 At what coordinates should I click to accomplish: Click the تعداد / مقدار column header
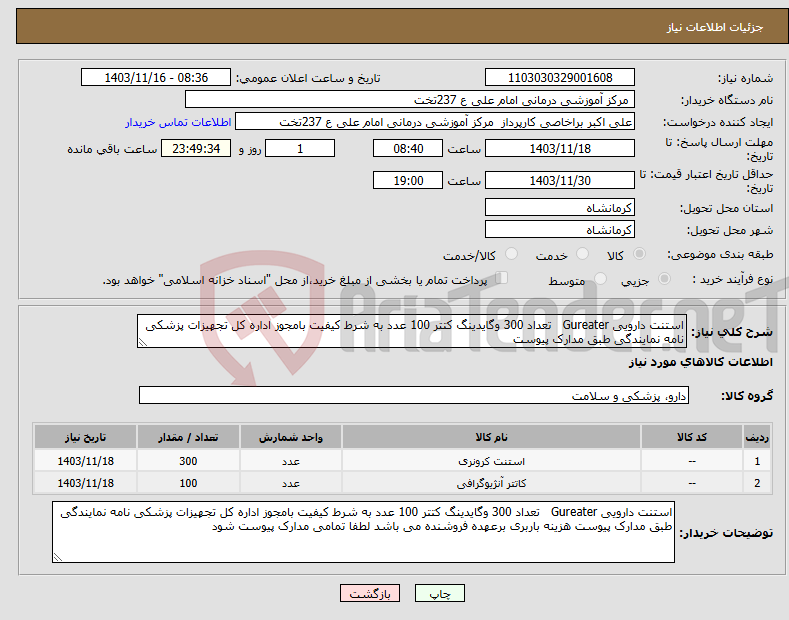coord(188,437)
